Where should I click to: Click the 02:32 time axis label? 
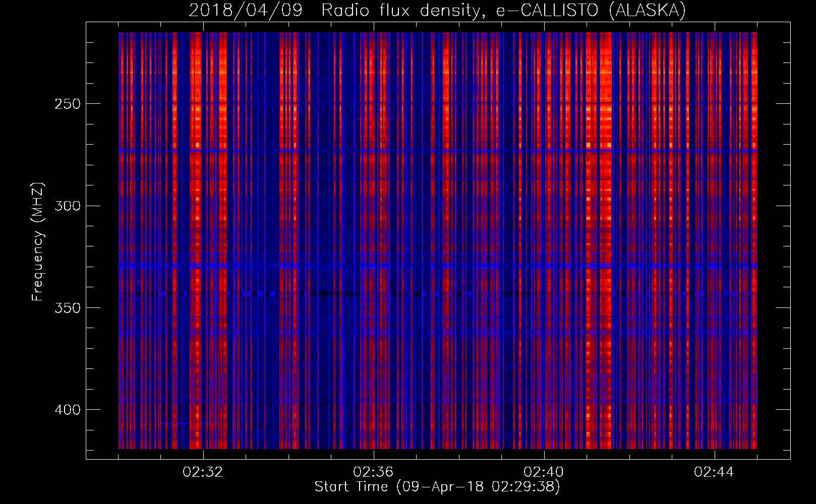pos(203,472)
